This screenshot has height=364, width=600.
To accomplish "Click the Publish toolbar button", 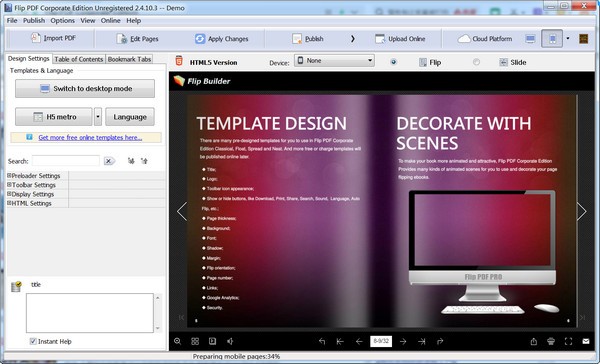I will (x=308, y=39).
